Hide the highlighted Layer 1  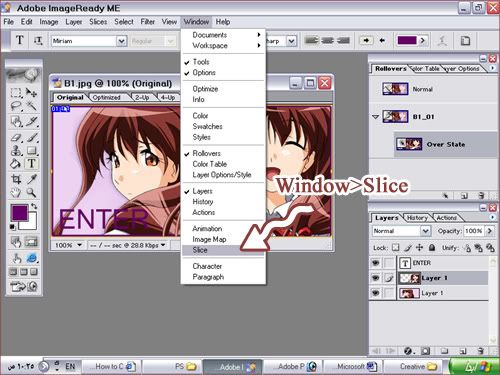pyautogui.click(x=376, y=278)
